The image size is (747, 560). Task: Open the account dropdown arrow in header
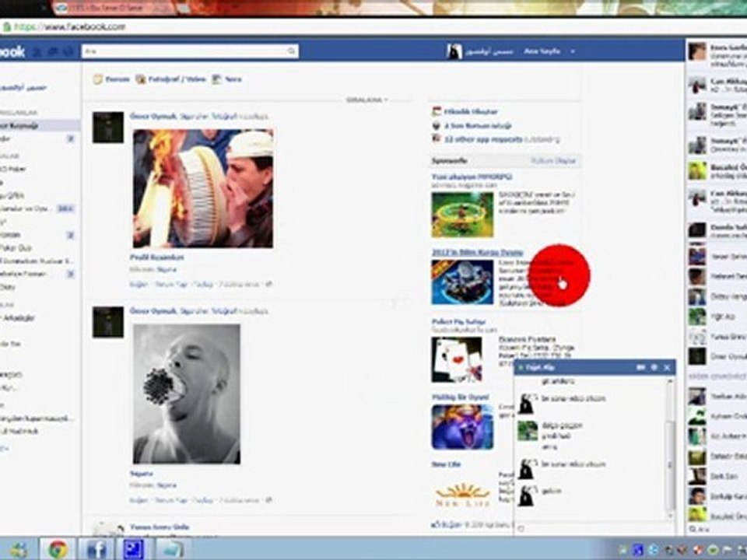(573, 51)
